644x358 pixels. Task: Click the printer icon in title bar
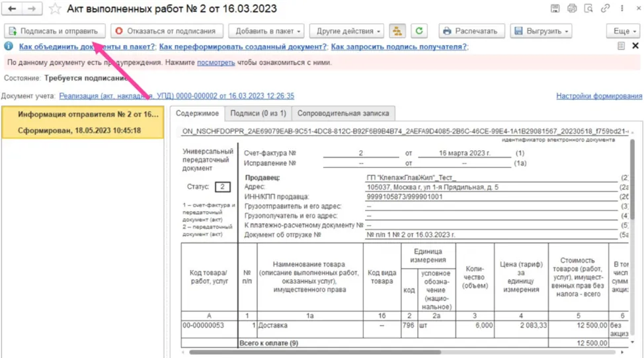pos(572,8)
